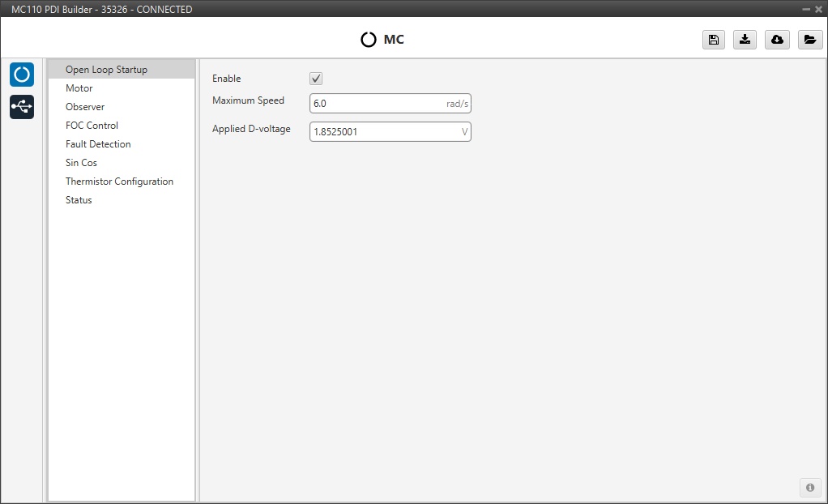
Task: Click the Maximum Speed input field
Action: (x=377, y=104)
